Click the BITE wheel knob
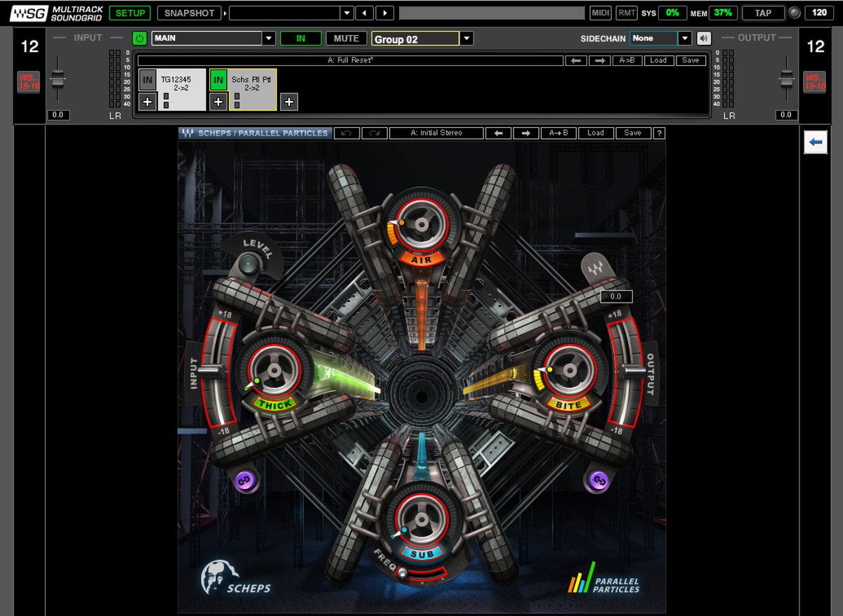This screenshot has width=843, height=616. (x=570, y=370)
